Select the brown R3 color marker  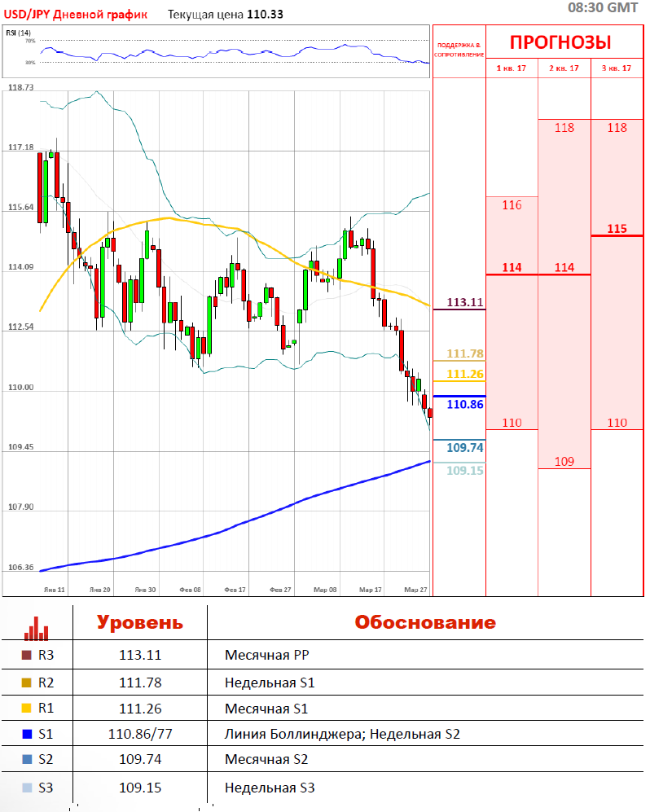click(26, 654)
